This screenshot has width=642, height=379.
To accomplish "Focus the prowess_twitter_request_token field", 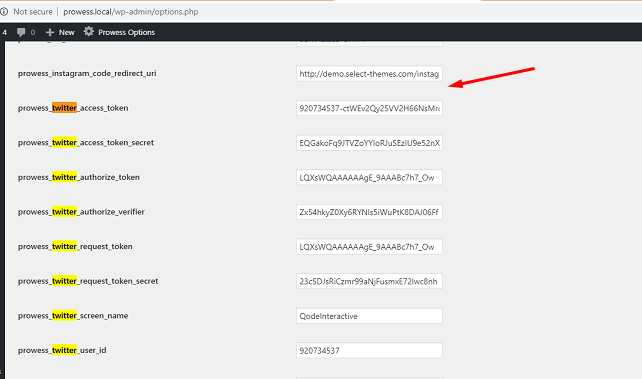I will coord(369,247).
